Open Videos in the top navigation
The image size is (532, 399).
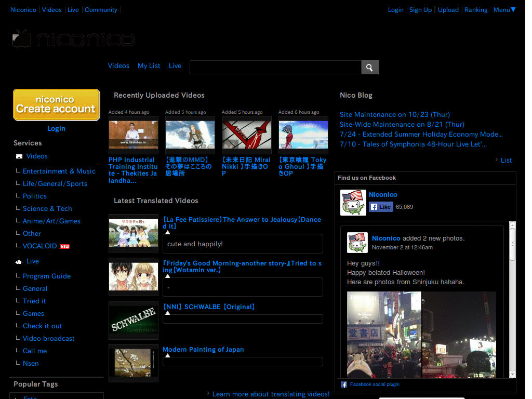click(x=51, y=10)
